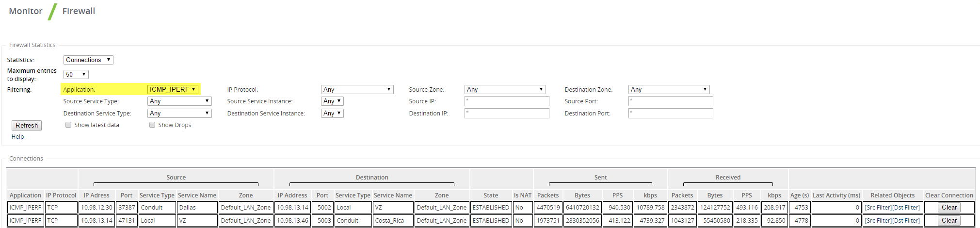Open the Source Service Instance dropdown
Image resolution: width=980 pixels, height=228 pixels.
click(x=332, y=101)
